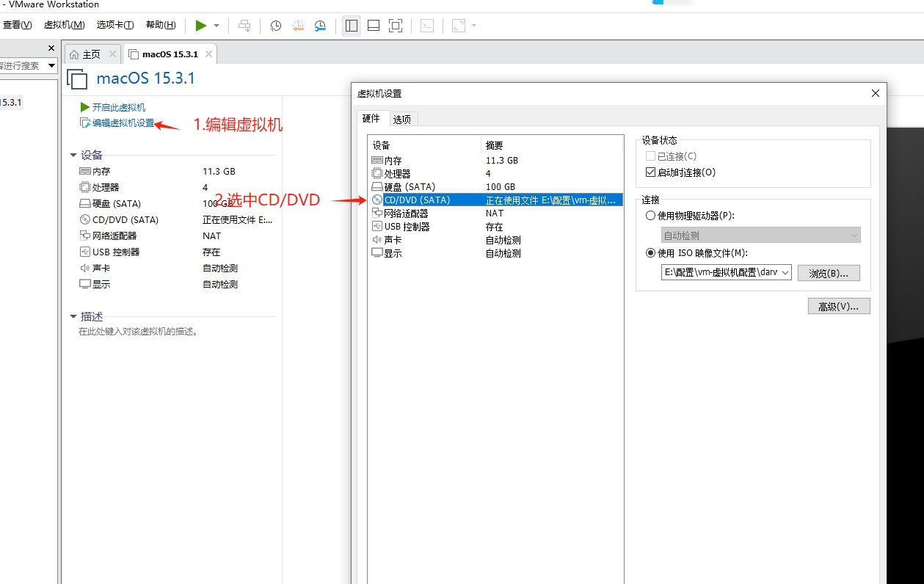The height and width of the screenshot is (584, 924).
Task: Power on the virtual machine with green play icon
Action: [202, 25]
